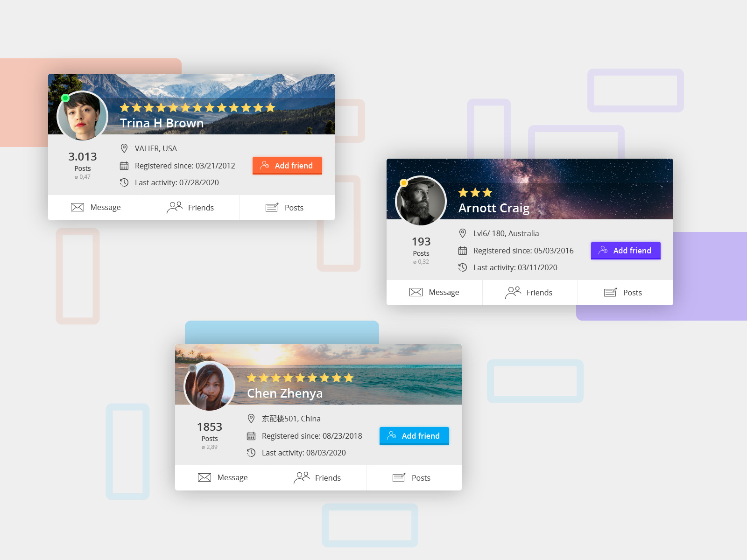Click the calendar icon on Chen Zhenya's Registered since row
This screenshot has width=747, height=560.
(x=251, y=436)
